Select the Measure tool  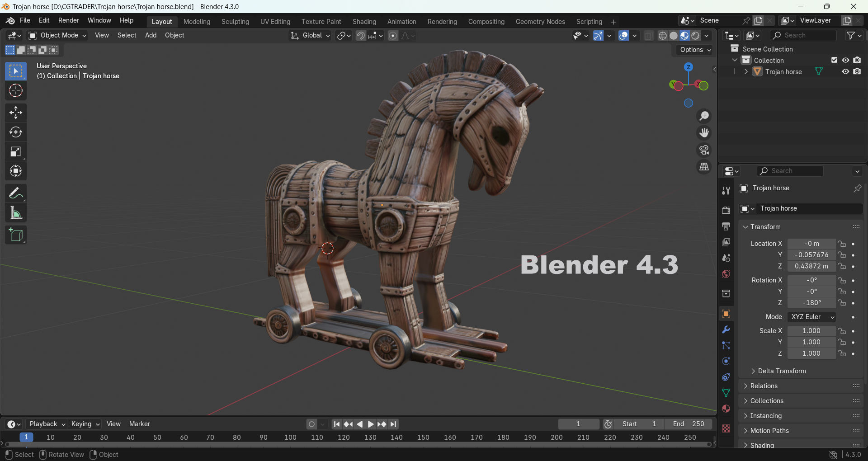pyautogui.click(x=16, y=213)
